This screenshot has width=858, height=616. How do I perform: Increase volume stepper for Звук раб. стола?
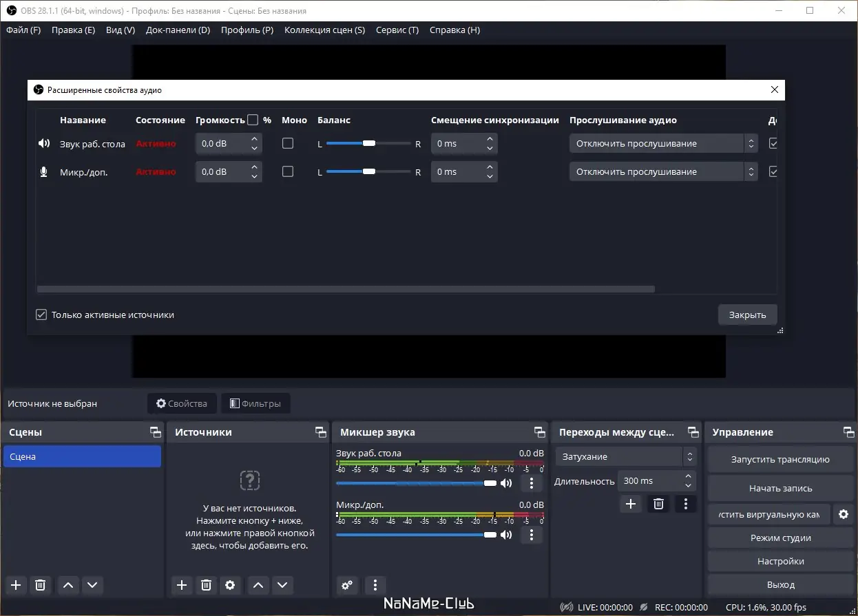255,139
